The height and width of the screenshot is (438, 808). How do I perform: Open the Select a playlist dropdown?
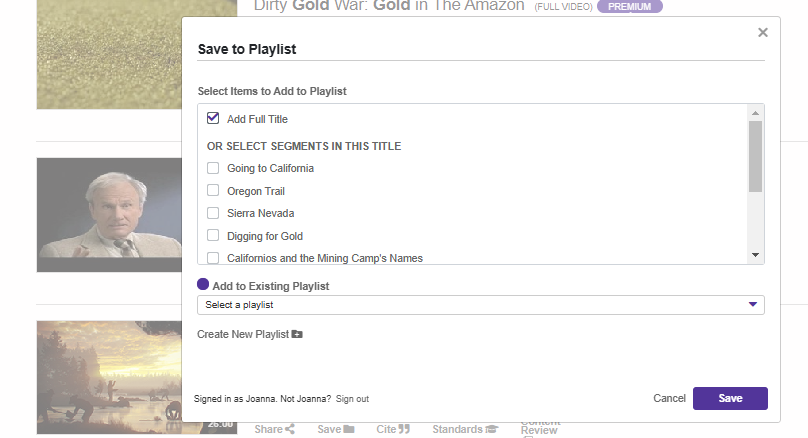[481, 304]
